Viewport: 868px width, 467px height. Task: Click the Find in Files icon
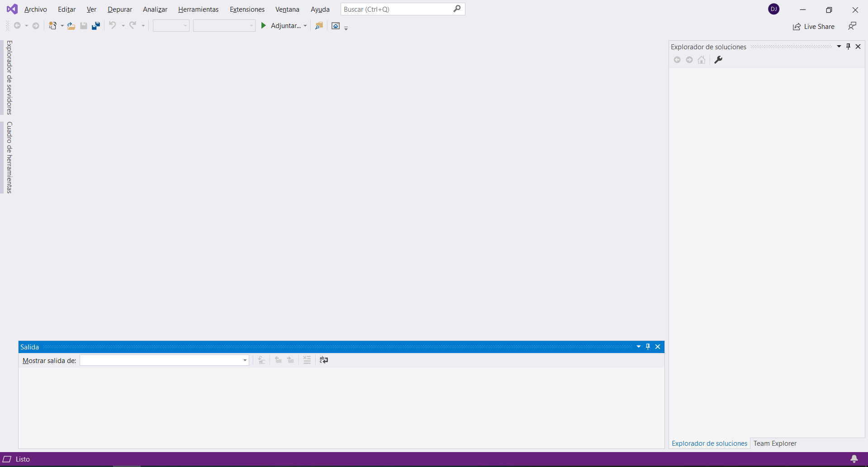[x=319, y=26]
